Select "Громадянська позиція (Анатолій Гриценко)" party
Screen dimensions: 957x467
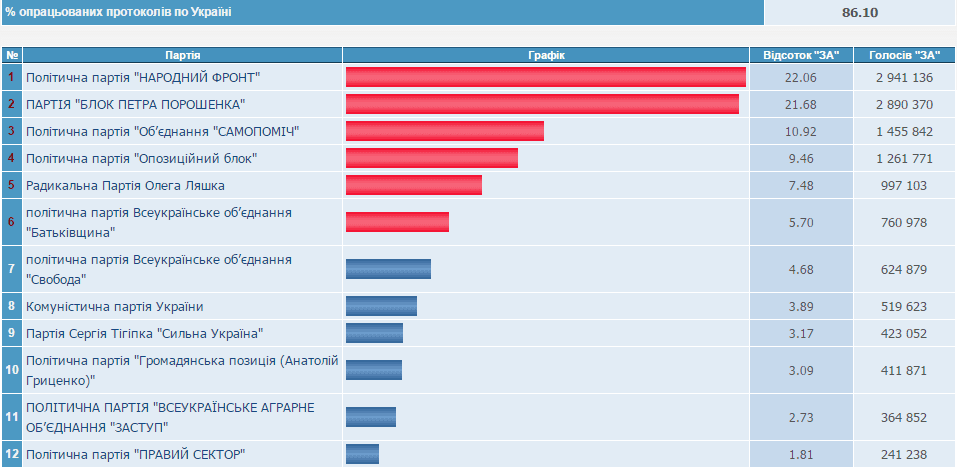[182, 370]
